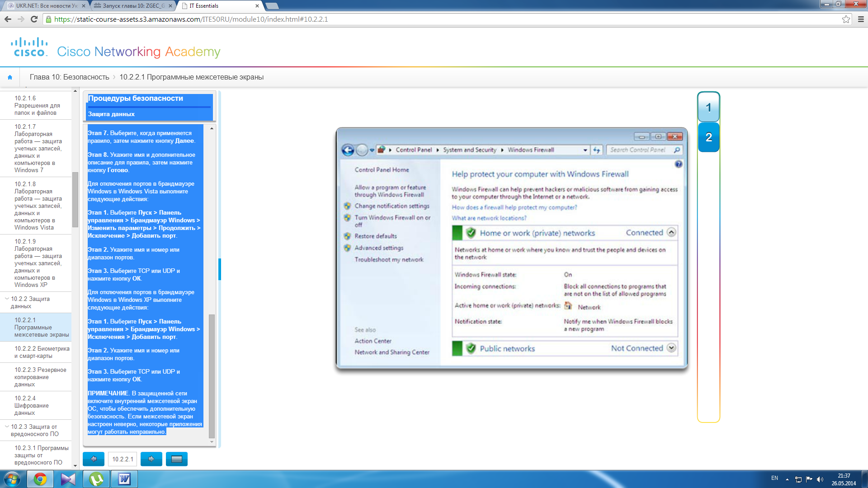Open 10.2.2.2 Биометрика и смарт-карты
The image size is (868, 488).
coord(36,352)
